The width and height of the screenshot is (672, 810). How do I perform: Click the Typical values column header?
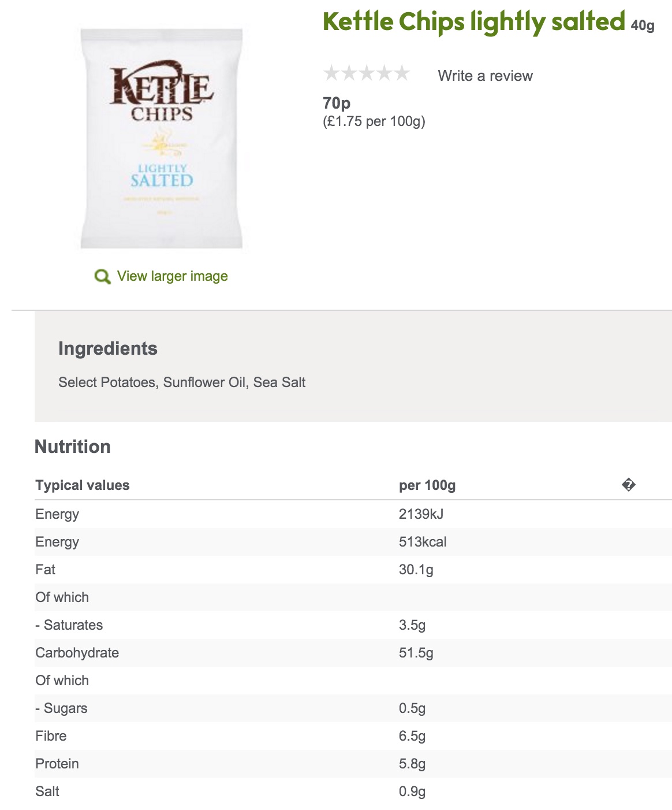(x=83, y=485)
